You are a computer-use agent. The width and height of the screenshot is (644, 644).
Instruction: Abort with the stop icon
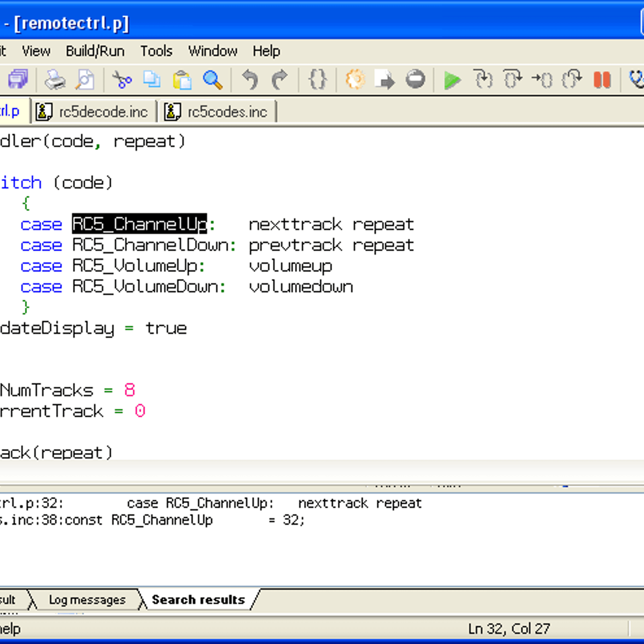click(415, 80)
